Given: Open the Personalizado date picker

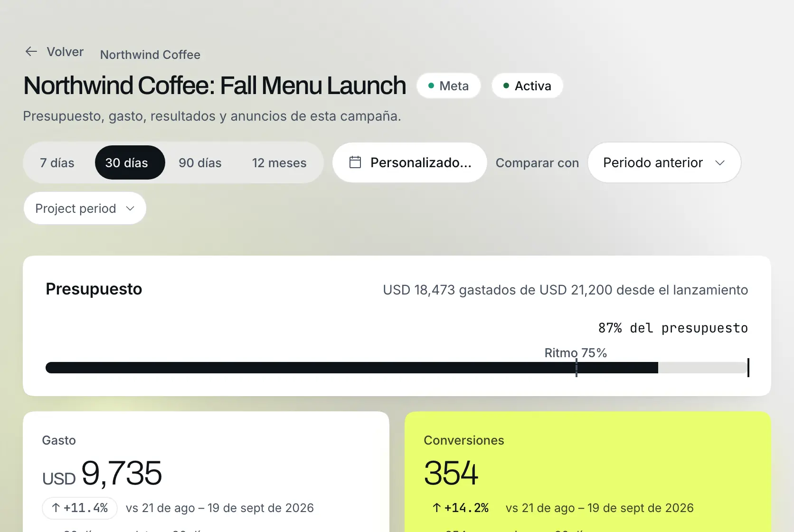Looking at the screenshot, I should (x=410, y=162).
